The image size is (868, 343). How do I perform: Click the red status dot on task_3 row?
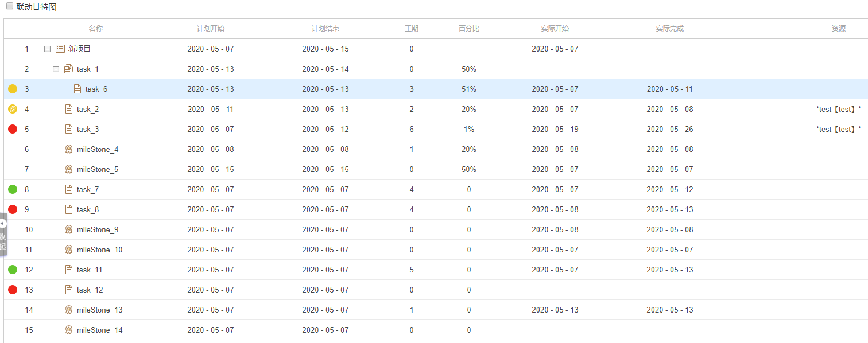(x=13, y=129)
